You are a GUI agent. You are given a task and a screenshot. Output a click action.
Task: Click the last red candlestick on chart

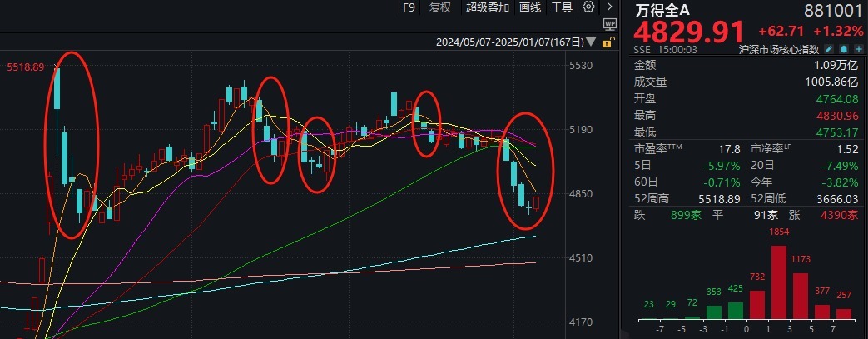(537, 202)
